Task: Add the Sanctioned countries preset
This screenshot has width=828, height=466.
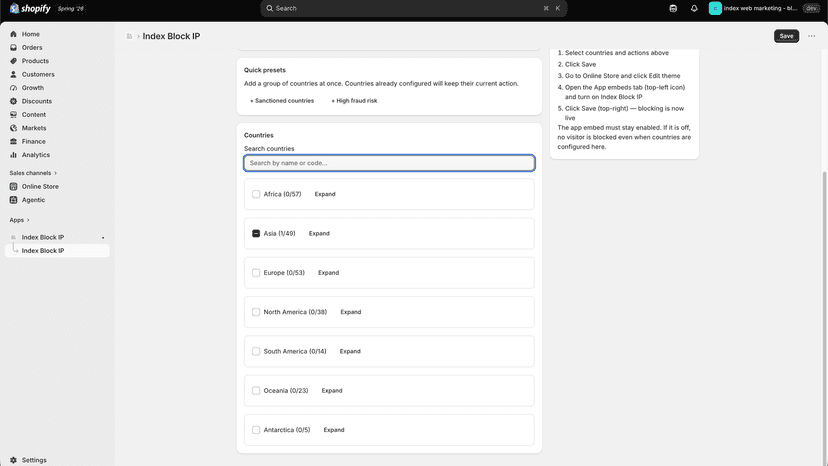Action: [x=282, y=101]
